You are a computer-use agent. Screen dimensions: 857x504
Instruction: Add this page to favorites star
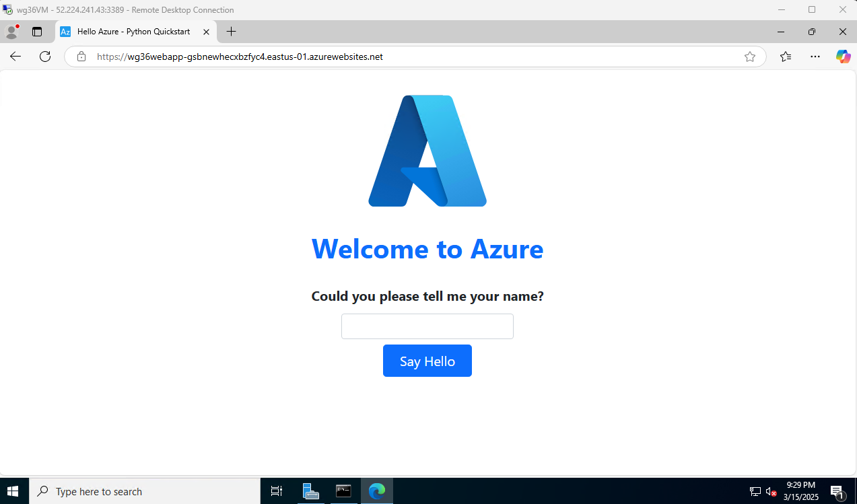click(749, 57)
